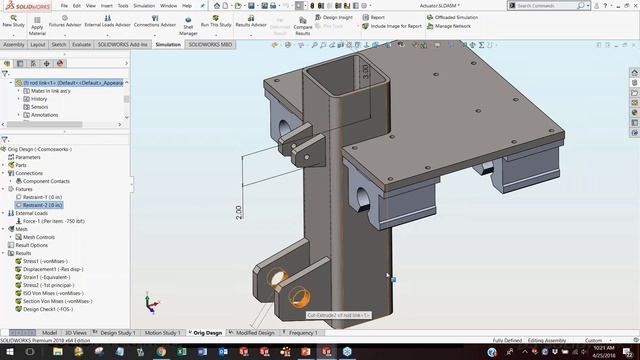The height and width of the screenshot is (360, 640).
Task: Expand the New Study dropdown arrow
Action: [13, 35]
